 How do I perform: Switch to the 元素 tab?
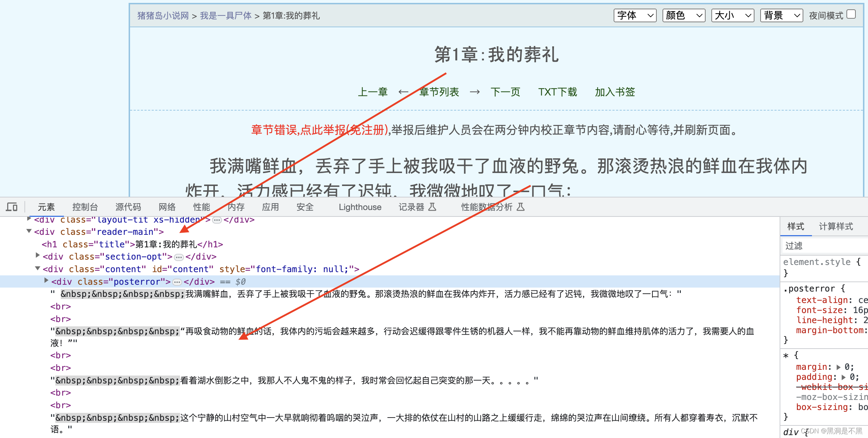pos(46,207)
